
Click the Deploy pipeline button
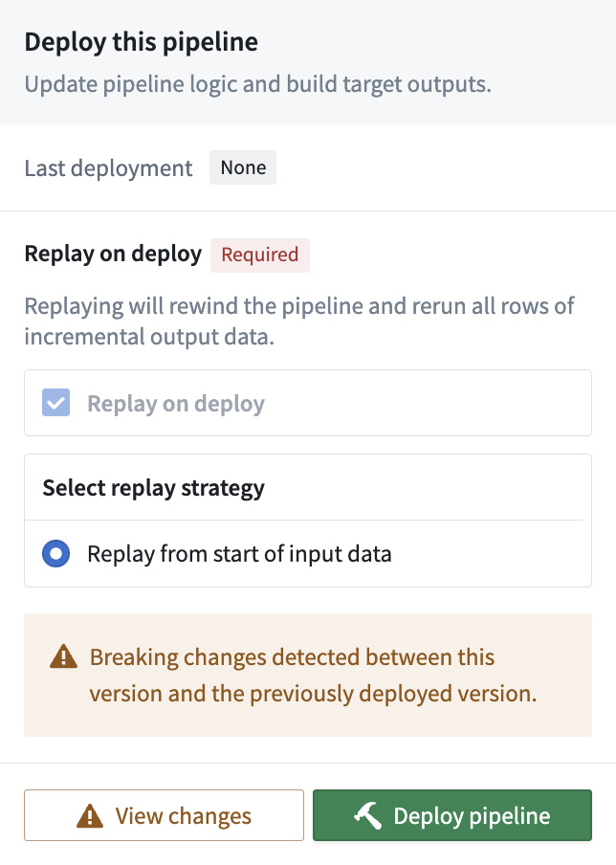pyautogui.click(x=452, y=815)
